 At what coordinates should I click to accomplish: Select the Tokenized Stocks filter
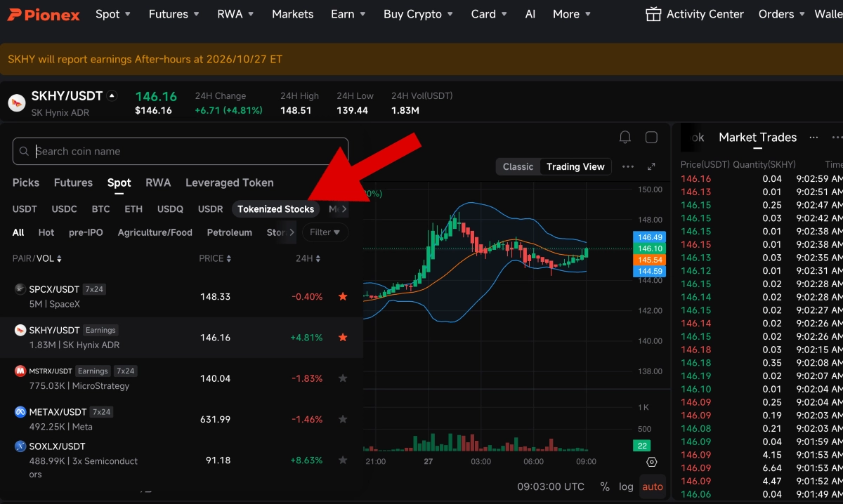pyautogui.click(x=276, y=209)
